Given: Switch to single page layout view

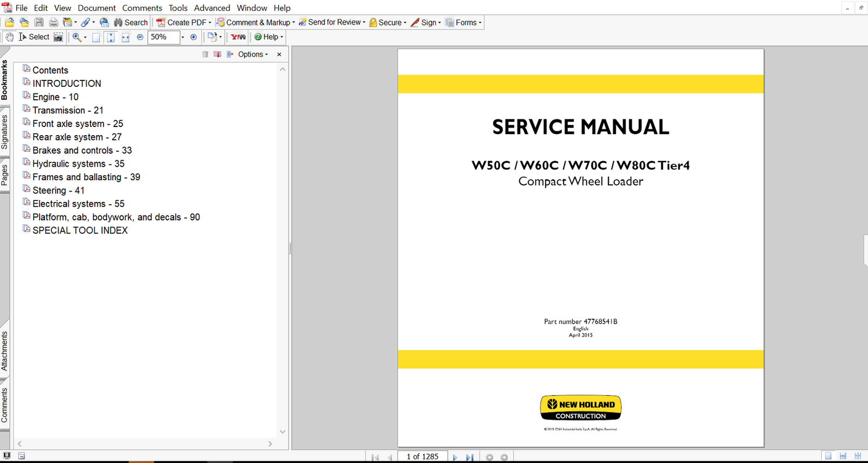Looking at the screenshot, I should pos(828,456).
